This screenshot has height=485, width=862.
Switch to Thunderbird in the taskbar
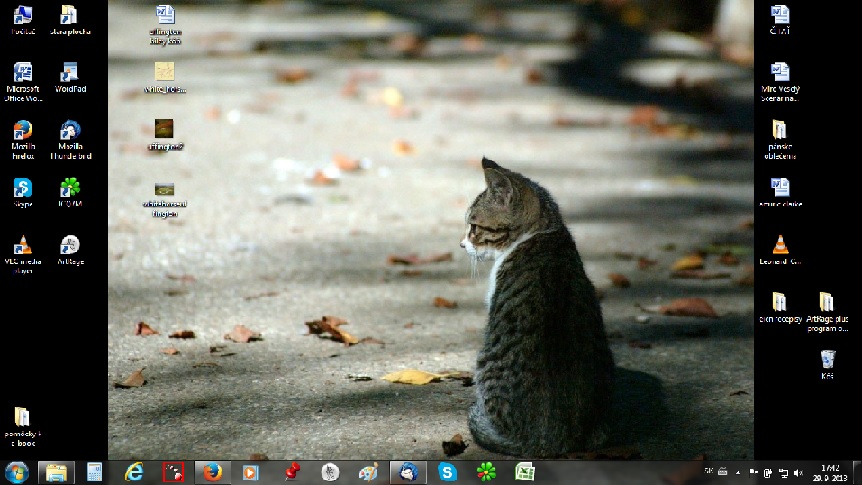pyautogui.click(x=408, y=472)
